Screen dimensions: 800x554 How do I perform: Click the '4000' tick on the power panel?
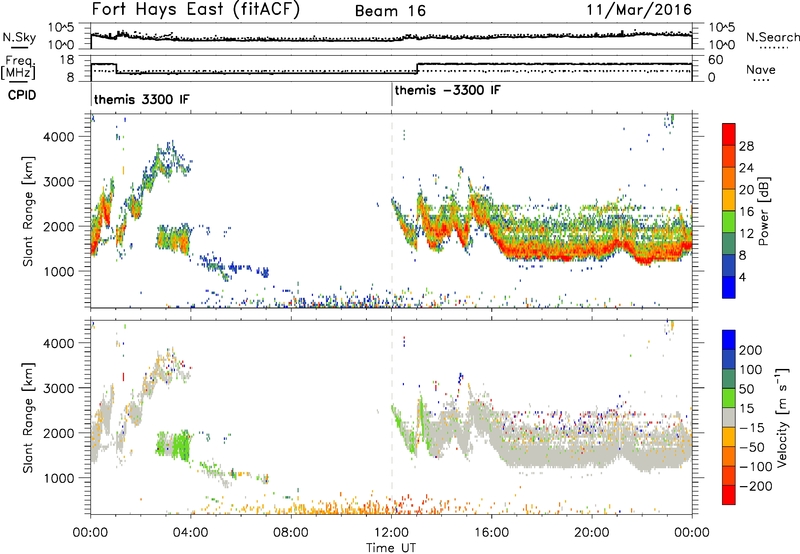[x=58, y=137]
